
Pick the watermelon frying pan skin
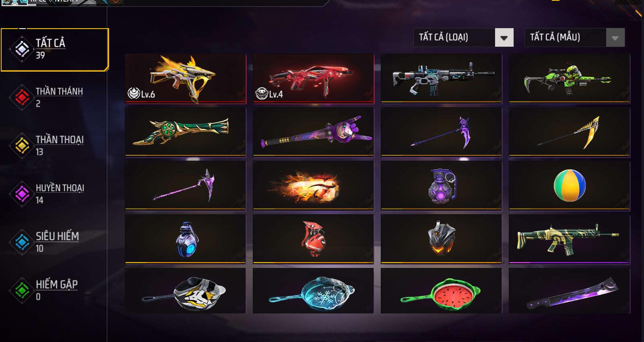tap(441, 291)
